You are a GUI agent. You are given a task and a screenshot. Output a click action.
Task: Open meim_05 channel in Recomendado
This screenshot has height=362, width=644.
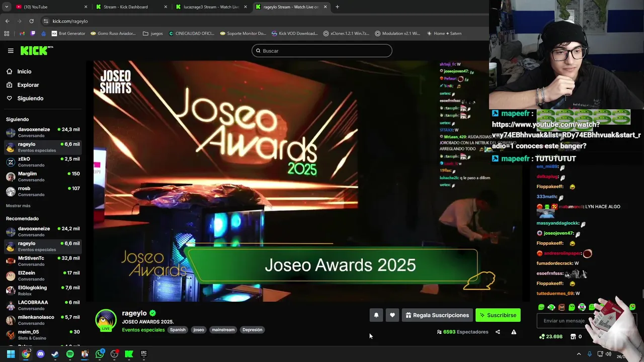click(x=43, y=335)
